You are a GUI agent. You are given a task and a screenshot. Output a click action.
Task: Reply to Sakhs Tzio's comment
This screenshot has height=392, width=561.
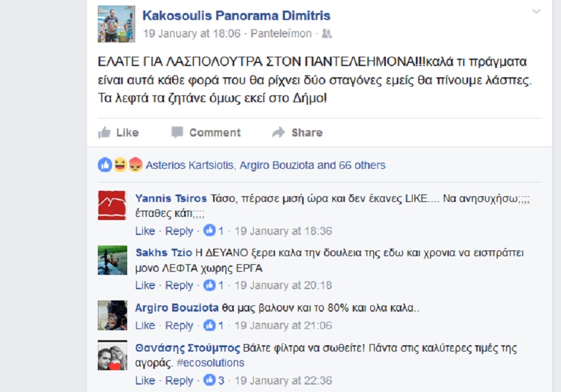pyautogui.click(x=179, y=285)
